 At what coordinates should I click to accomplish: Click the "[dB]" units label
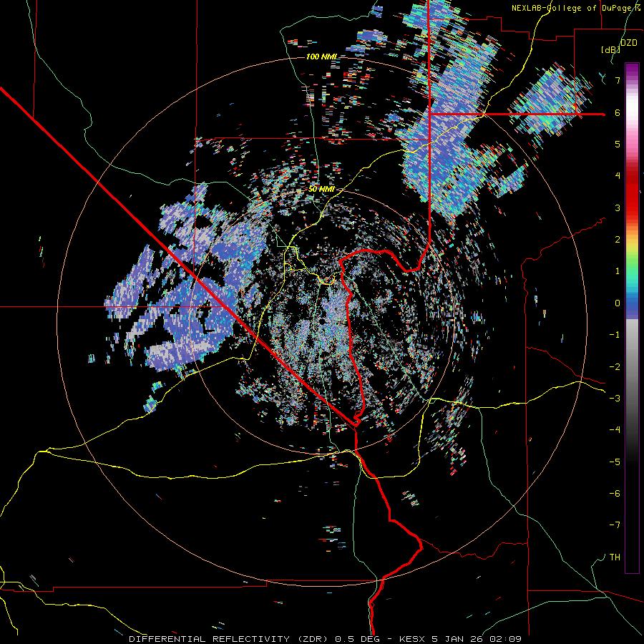(x=611, y=49)
